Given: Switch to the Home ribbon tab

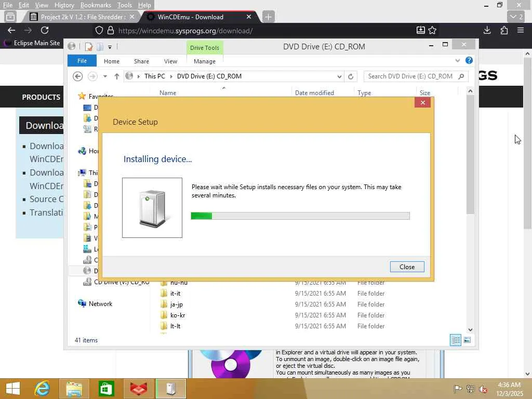Looking at the screenshot, I should [112, 61].
